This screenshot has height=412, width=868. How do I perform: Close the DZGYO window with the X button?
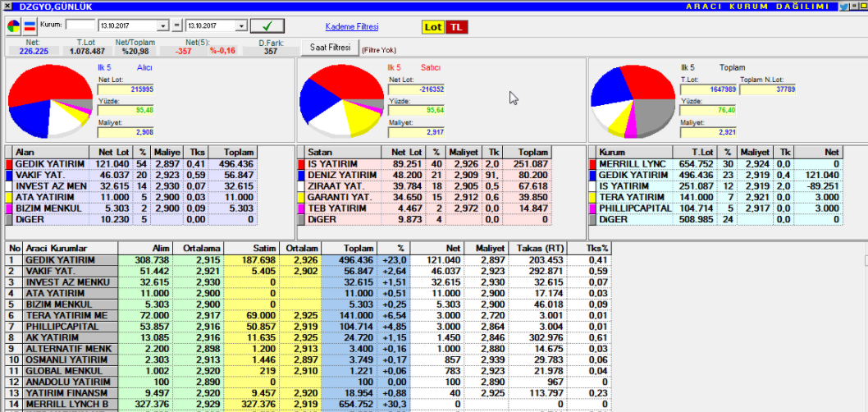tap(7, 7)
